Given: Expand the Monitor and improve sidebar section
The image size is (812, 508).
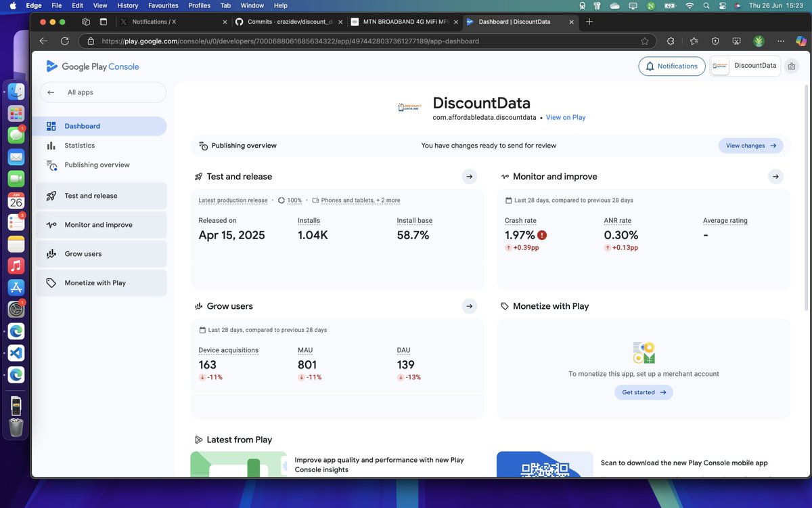Looking at the screenshot, I should (101, 225).
